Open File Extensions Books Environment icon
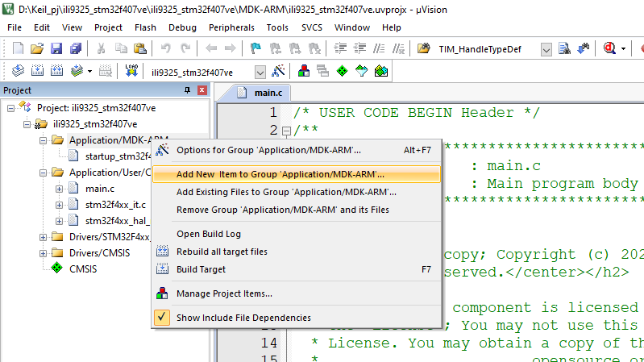This screenshot has height=362, width=644. point(304,71)
